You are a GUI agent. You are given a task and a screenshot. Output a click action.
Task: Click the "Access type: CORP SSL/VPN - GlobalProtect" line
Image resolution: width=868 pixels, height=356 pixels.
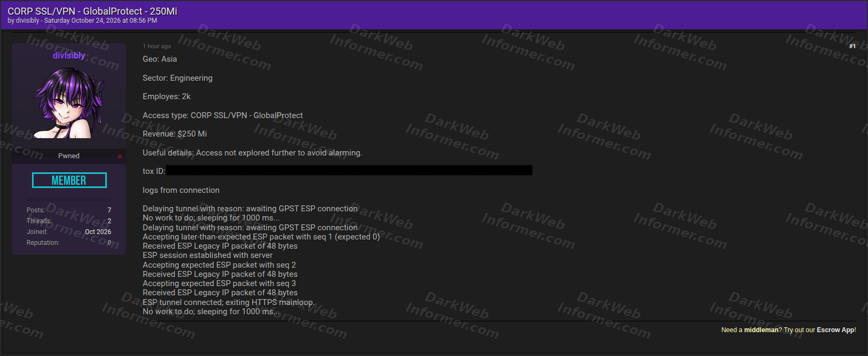[x=222, y=115]
